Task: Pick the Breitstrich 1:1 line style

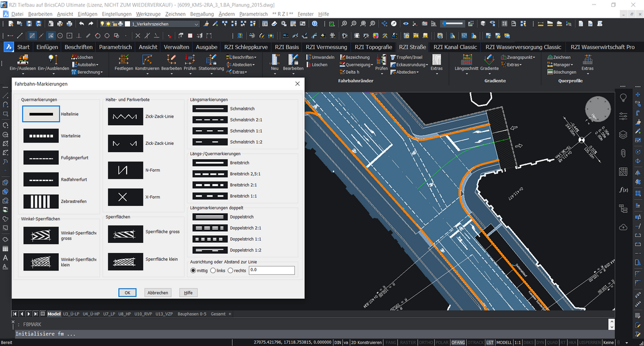Action: [x=210, y=196]
